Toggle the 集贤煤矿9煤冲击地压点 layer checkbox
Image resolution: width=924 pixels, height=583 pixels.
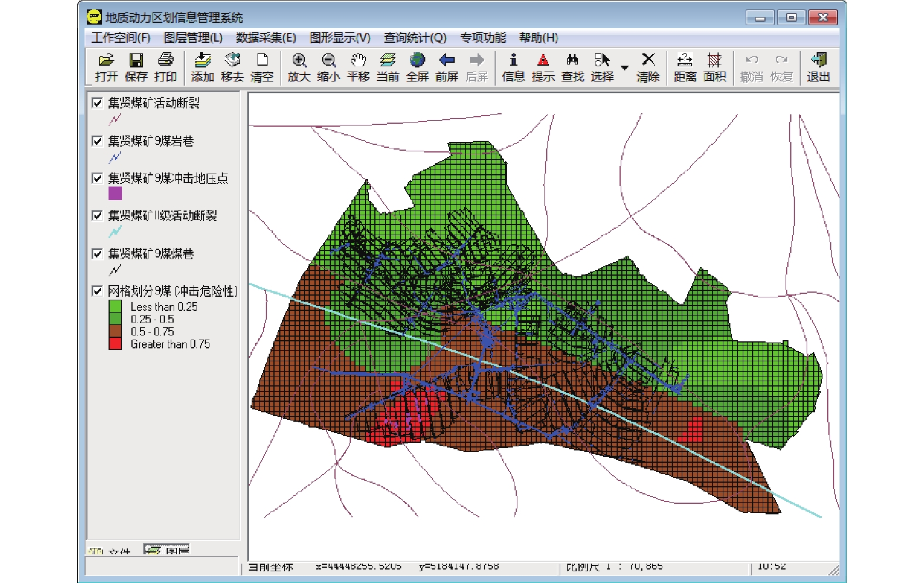pyautogui.click(x=97, y=178)
